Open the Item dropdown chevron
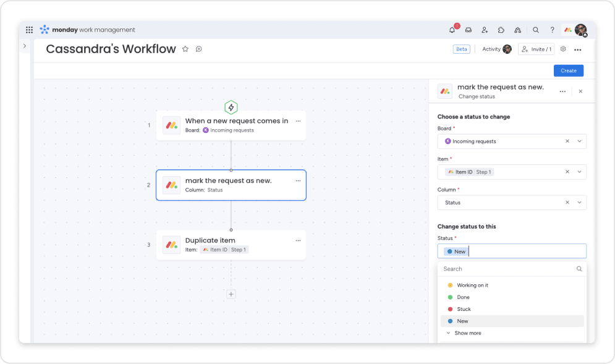The width and height of the screenshot is (615, 364). (x=579, y=172)
